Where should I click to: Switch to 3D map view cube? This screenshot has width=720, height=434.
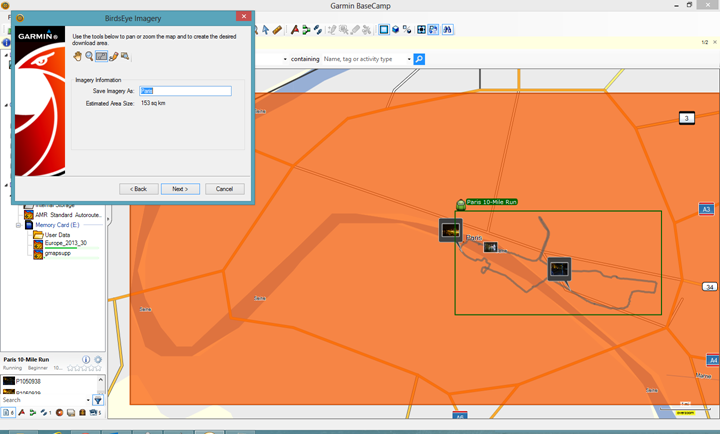pos(395,30)
